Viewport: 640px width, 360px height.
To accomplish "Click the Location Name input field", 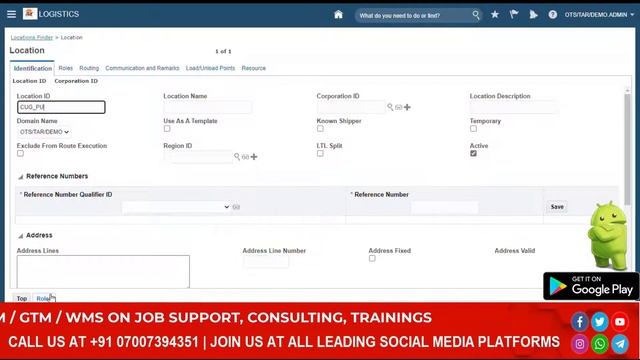I will pos(207,107).
